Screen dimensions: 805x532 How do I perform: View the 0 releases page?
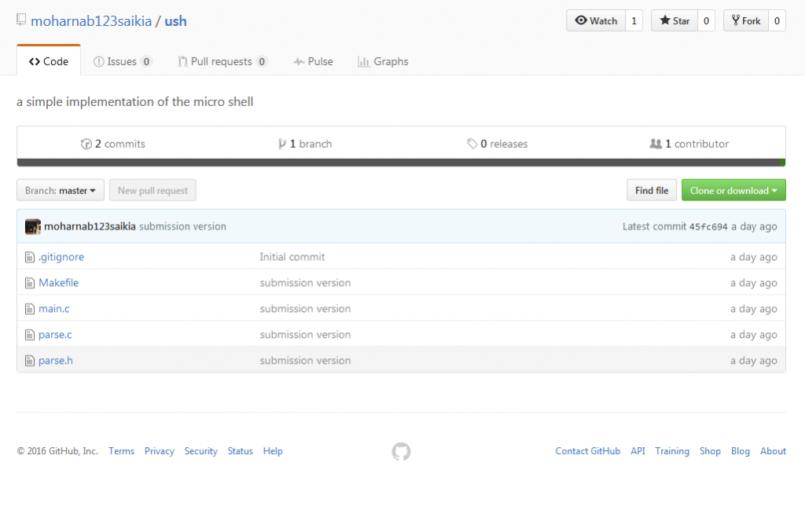click(498, 144)
